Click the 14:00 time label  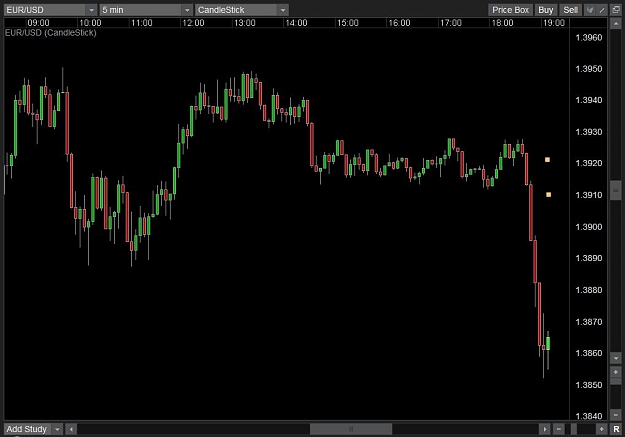296,23
